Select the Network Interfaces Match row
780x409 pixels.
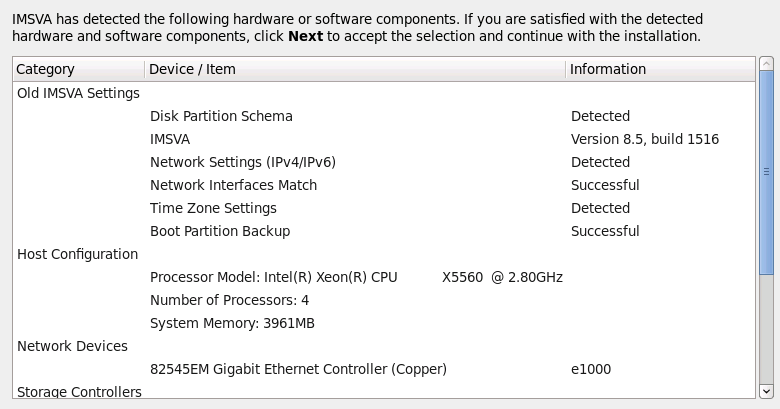point(233,185)
